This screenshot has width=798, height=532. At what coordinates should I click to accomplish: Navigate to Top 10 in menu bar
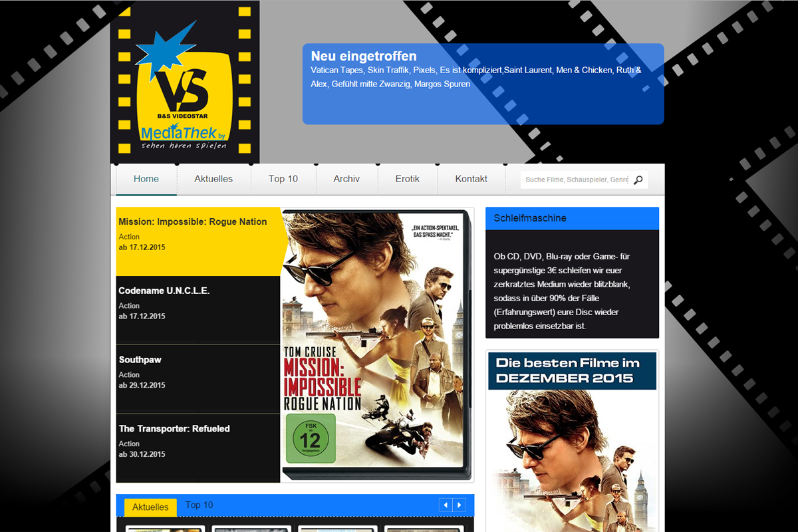tap(283, 179)
